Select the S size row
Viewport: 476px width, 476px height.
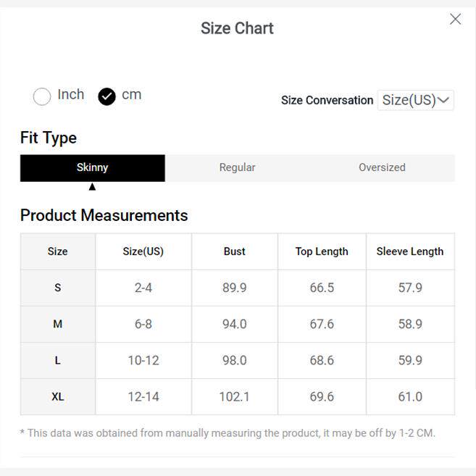(x=57, y=288)
